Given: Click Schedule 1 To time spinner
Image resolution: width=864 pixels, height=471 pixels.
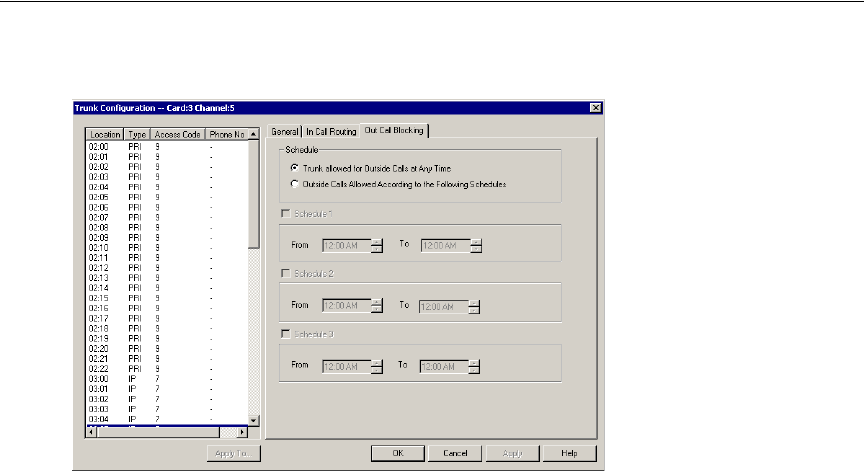Looking at the screenshot, I should [x=477, y=244].
